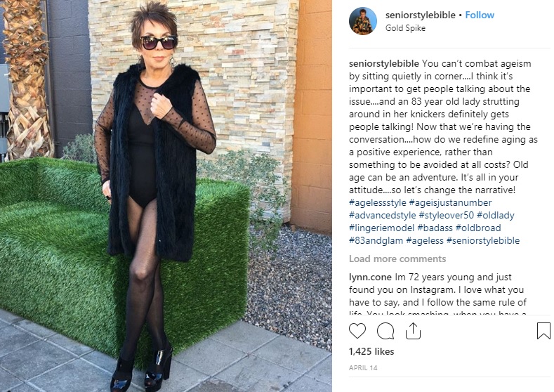Open the #agelessstyle hashtag
Viewport: 554px width, 392px height.
(377, 203)
